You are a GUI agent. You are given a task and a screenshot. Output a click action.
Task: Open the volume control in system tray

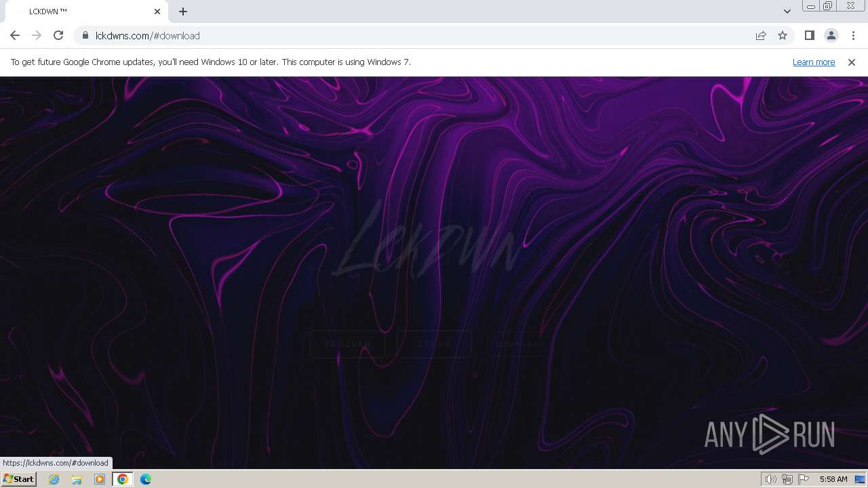click(x=771, y=479)
